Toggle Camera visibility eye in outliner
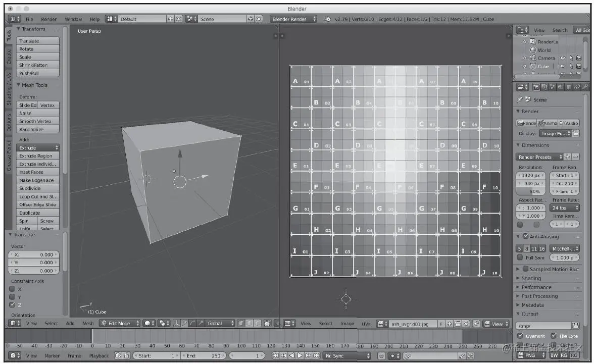 coord(563,58)
